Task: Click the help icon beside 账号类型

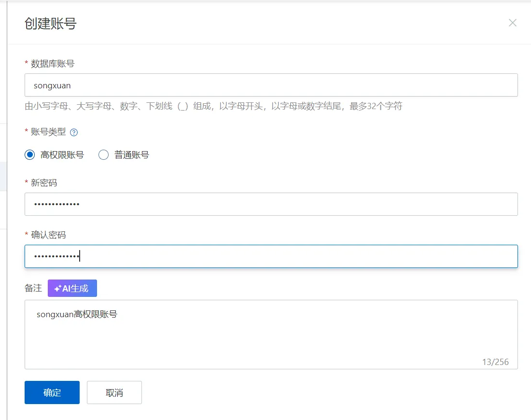Action: pos(74,132)
